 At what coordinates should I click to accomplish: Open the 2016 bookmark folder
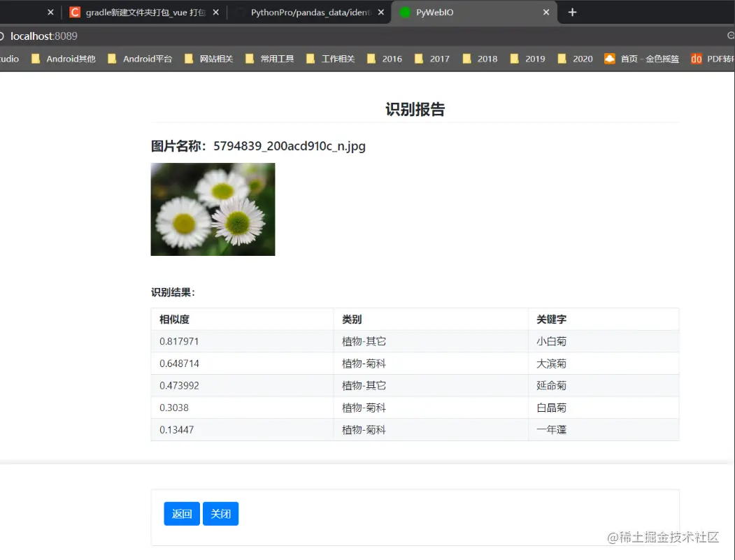pyautogui.click(x=385, y=59)
